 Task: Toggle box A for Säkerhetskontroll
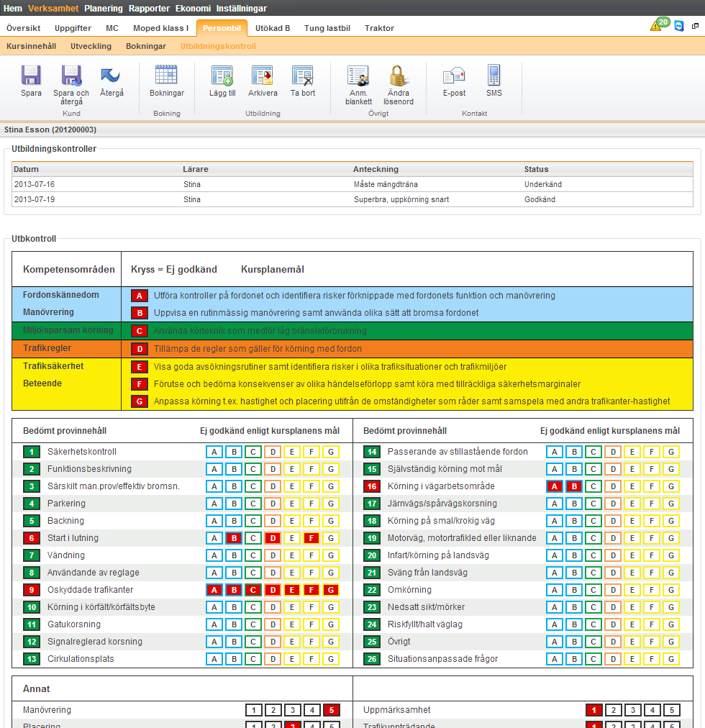[214, 452]
